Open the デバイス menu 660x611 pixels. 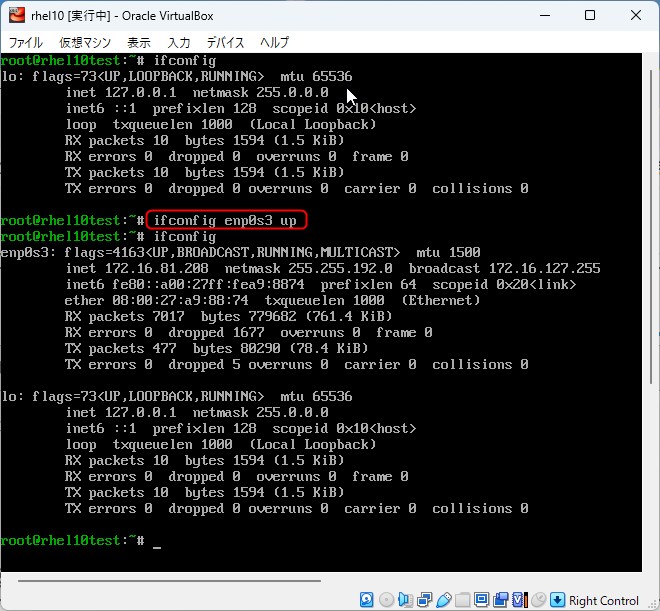226,43
